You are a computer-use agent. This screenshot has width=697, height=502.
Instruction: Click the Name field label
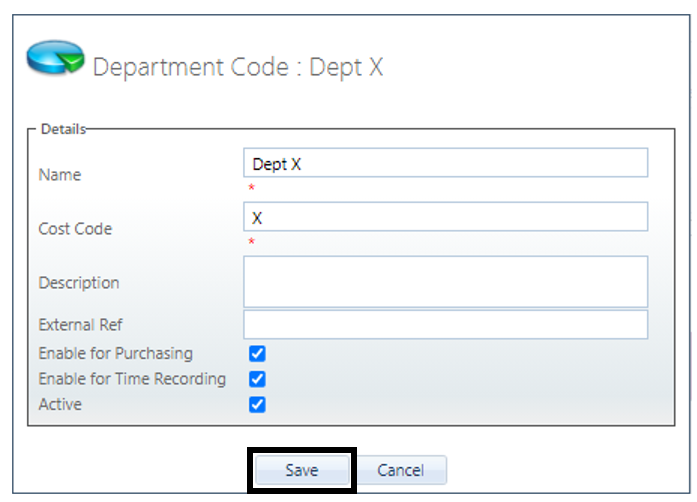[x=60, y=175]
